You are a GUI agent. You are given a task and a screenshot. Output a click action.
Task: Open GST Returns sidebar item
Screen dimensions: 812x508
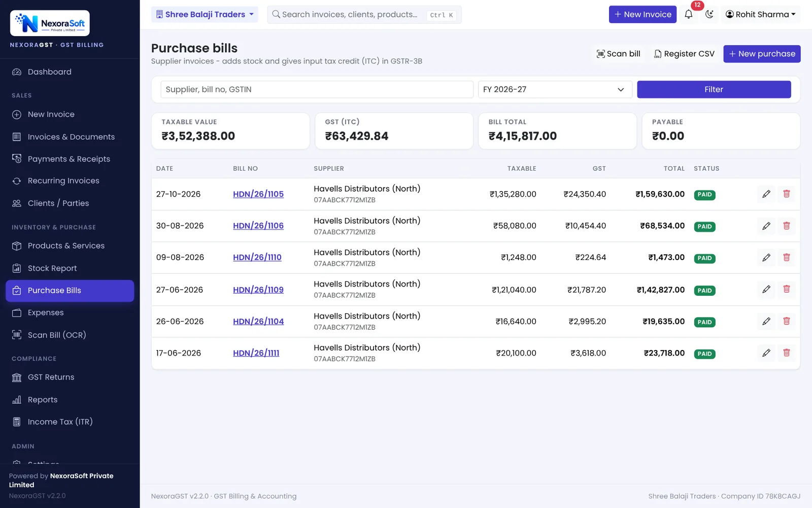[70, 377]
